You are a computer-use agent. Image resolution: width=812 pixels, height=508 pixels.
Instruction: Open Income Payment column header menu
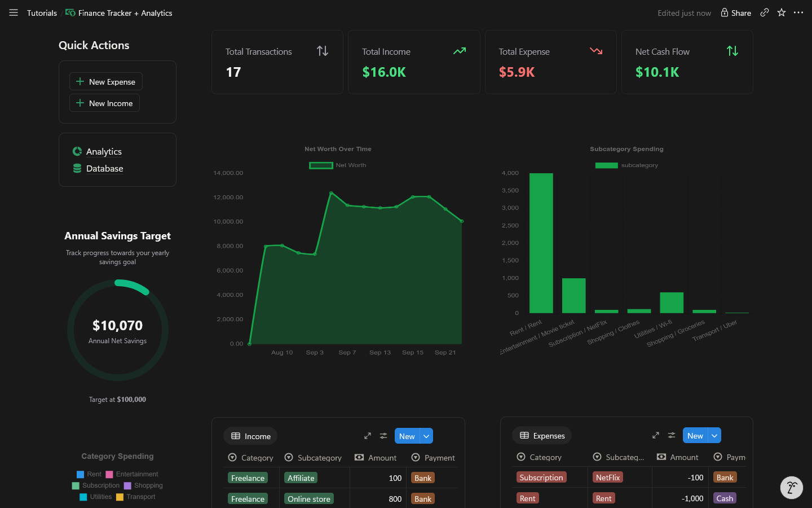pos(433,458)
